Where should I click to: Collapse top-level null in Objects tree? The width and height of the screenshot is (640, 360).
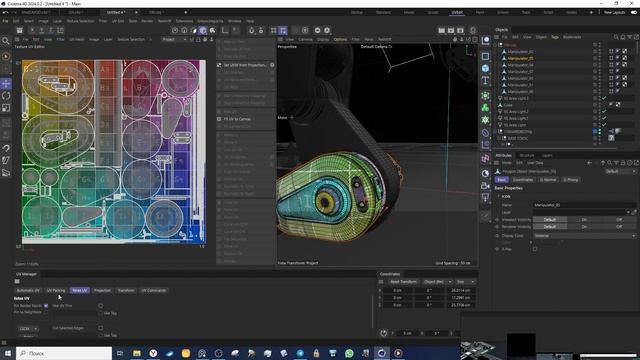496,45
